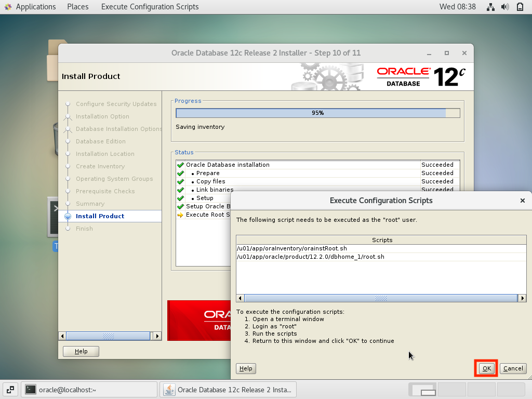Click Database Edition step
Viewport: 532px width, 399px height.
(100, 141)
